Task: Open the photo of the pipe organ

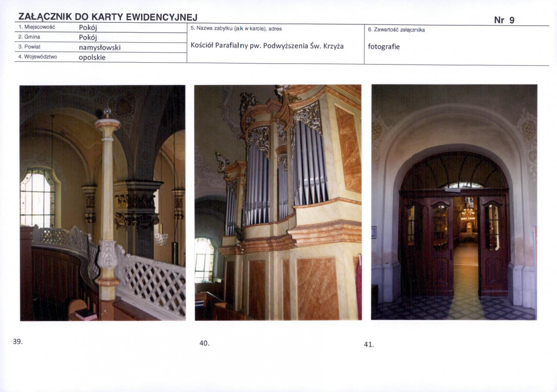Action: (x=278, y=202)
